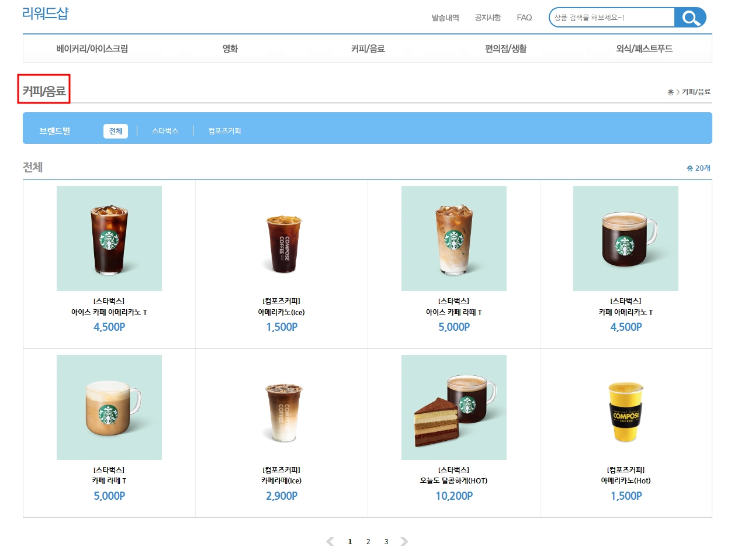731x560 pixels.
Task: Filter by 스타벅스 brand
Action: point(165,131)
